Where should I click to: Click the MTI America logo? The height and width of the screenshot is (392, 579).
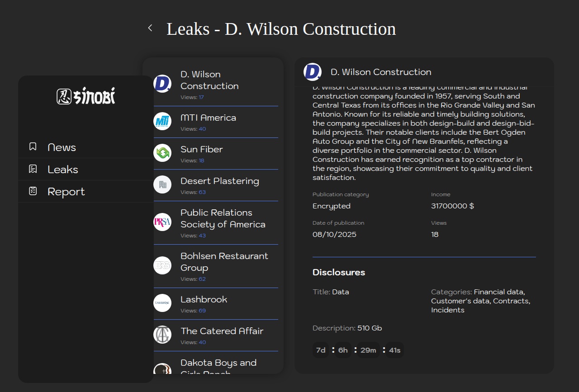[162, 121]
